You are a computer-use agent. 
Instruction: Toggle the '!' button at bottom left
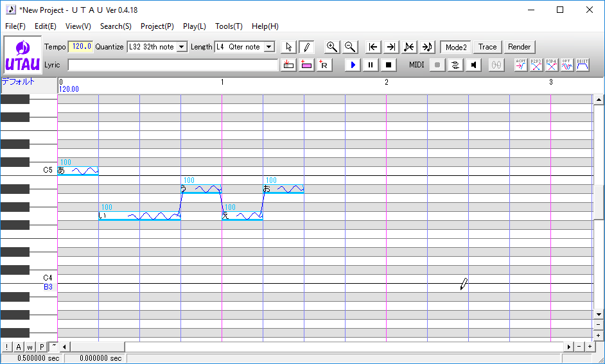(x=6, y=347)
